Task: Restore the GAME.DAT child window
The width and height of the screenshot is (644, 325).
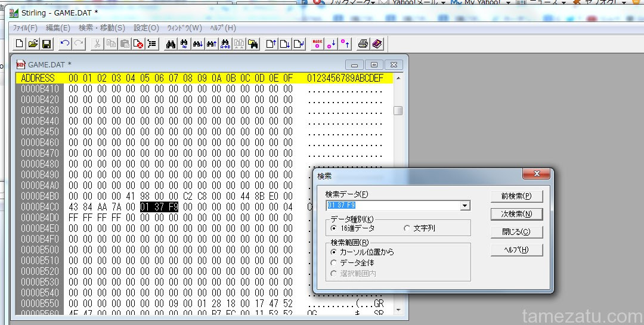Action: tap(374, 64)
